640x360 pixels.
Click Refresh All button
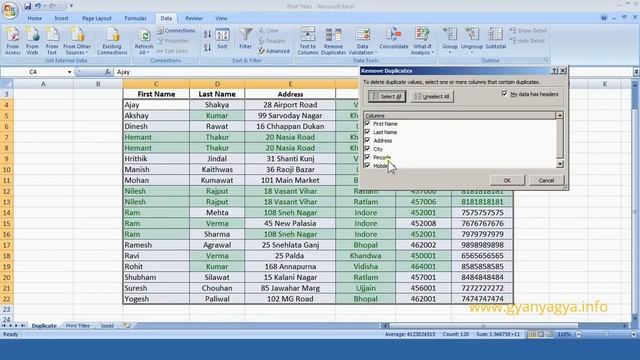pos(144,41)
